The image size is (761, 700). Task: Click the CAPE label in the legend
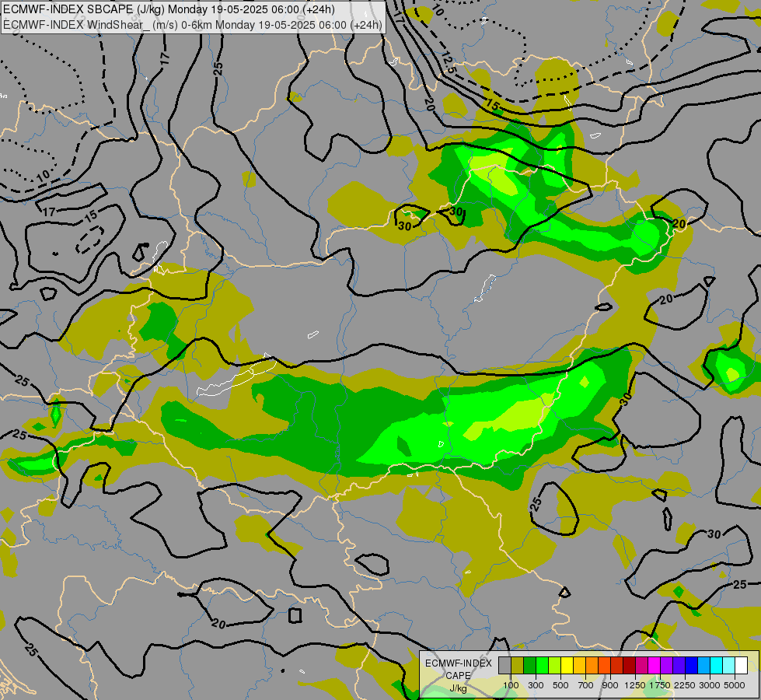click(x=458, y=676)
